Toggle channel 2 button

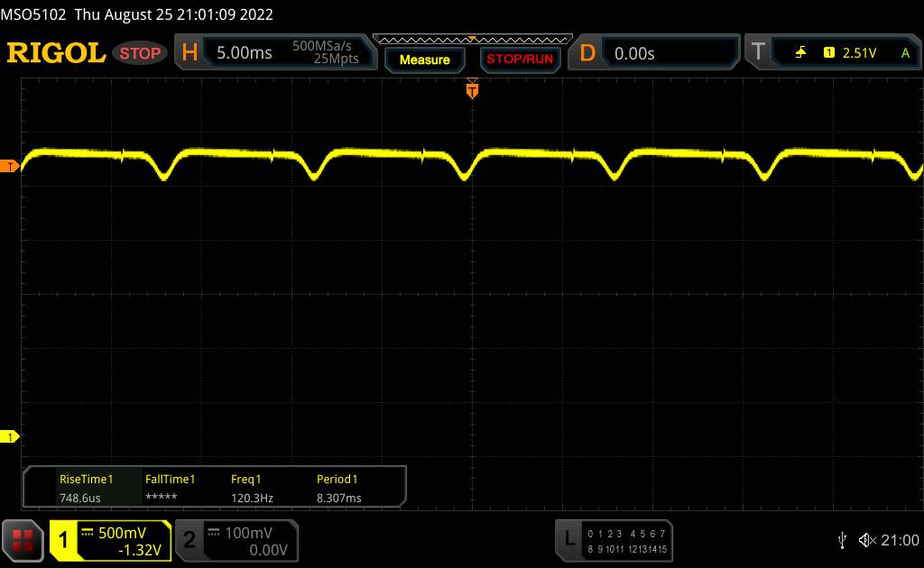click(189, 540)
